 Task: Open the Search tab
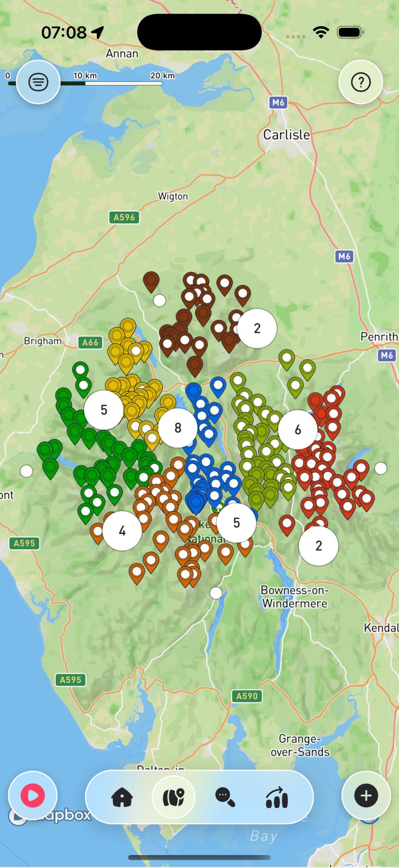[x=225, y=797]
